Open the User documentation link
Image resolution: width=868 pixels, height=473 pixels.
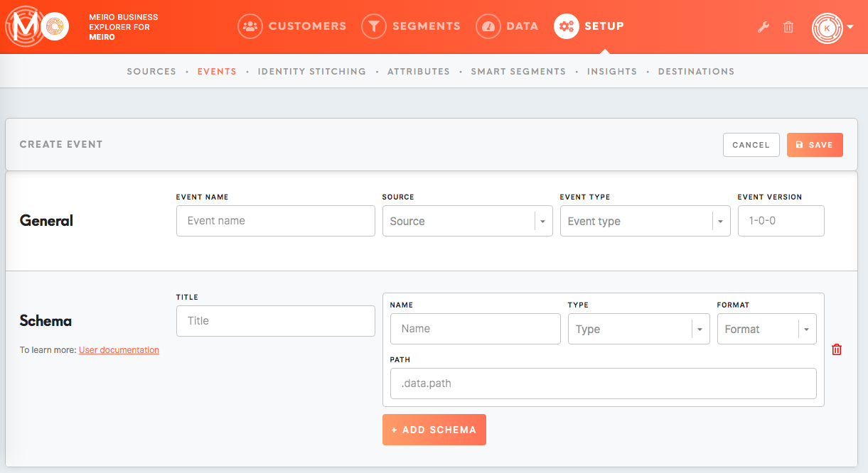(119, 350)
